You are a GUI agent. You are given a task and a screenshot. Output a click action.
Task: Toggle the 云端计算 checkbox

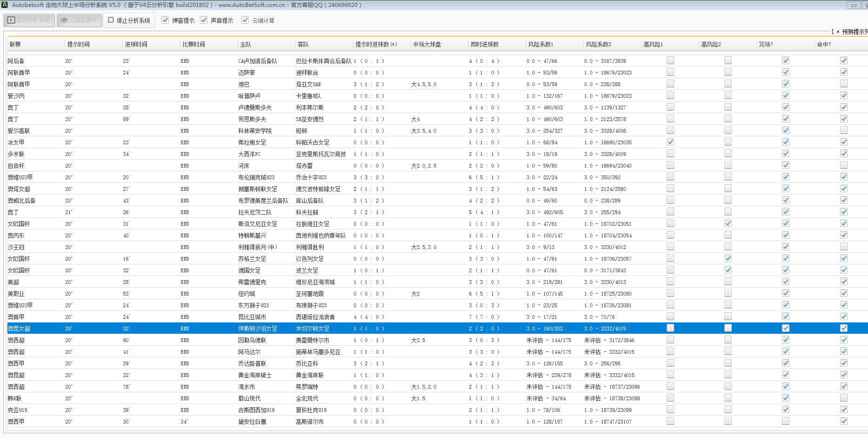click(245, 20)
